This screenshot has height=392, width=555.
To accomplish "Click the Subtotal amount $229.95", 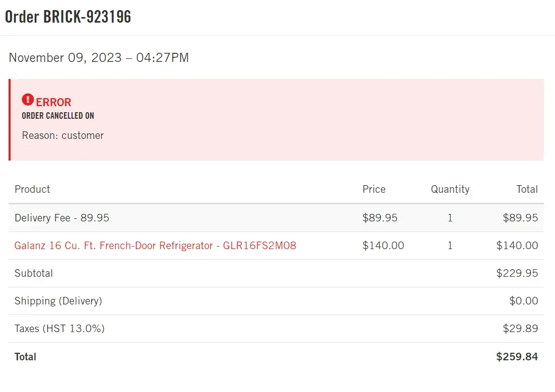I will coord(517,273).
